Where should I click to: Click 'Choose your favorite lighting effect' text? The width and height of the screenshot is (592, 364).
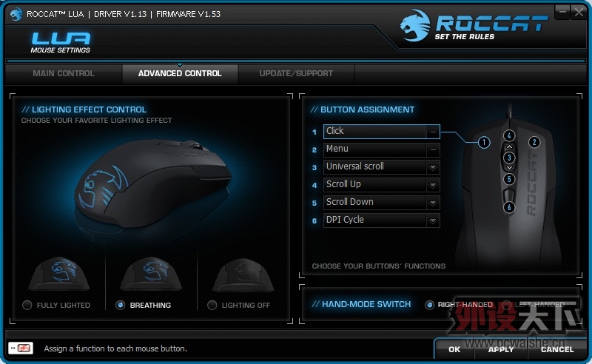(x=96, y=120)
